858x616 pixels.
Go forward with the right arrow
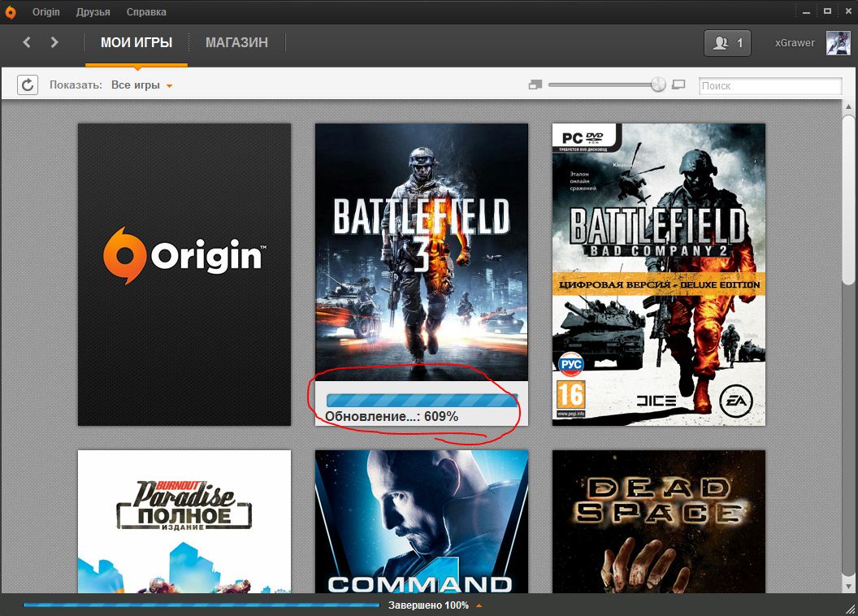(x=54, y=42)
